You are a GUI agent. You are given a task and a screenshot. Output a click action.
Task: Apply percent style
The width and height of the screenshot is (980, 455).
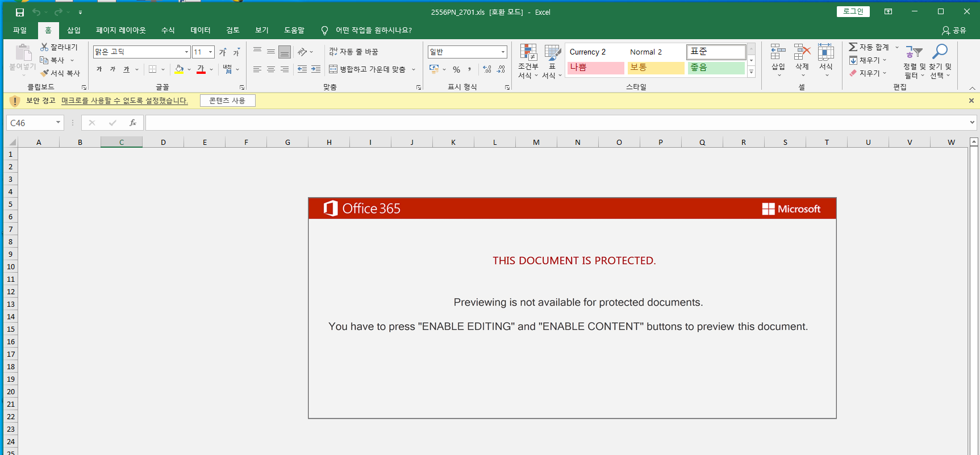456,69
